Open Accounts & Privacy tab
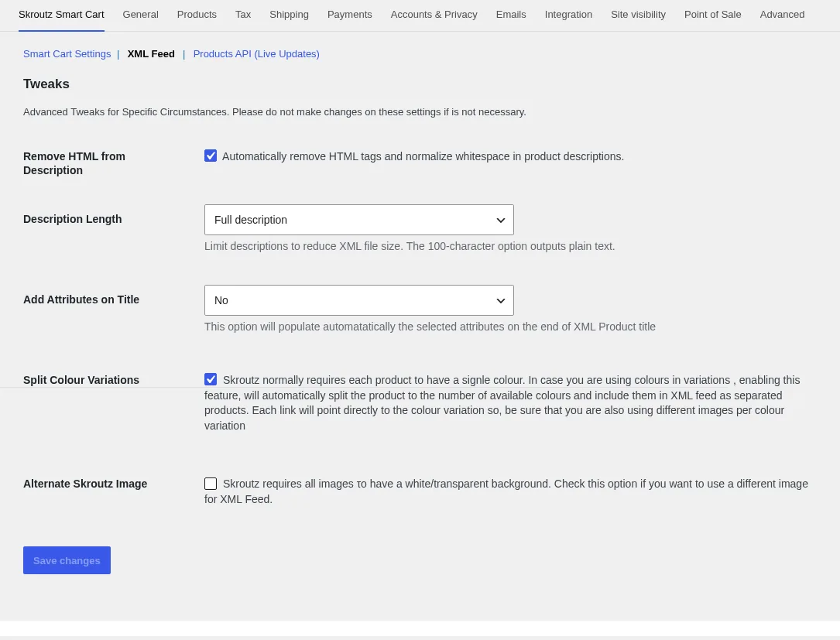The width and height of the screenshot is (840, 640). pyautogui.click(x=434, y=15)
